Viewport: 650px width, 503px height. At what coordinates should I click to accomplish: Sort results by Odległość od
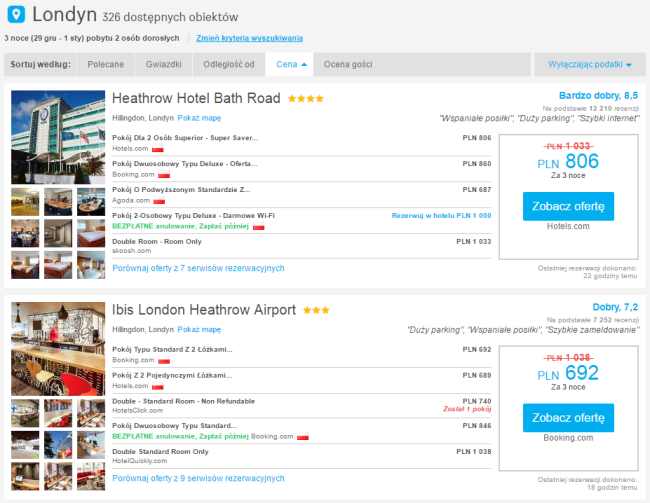click(x=228, y=64)
